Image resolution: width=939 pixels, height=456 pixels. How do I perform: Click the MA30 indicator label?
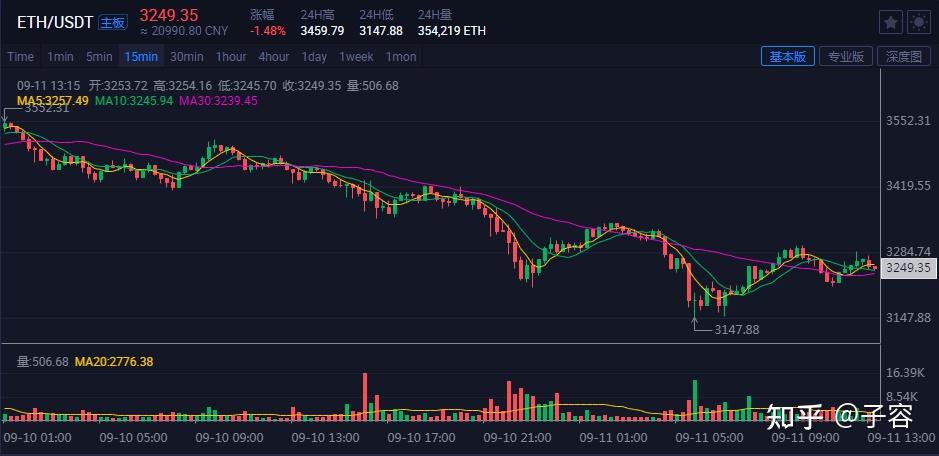point(218,101)
